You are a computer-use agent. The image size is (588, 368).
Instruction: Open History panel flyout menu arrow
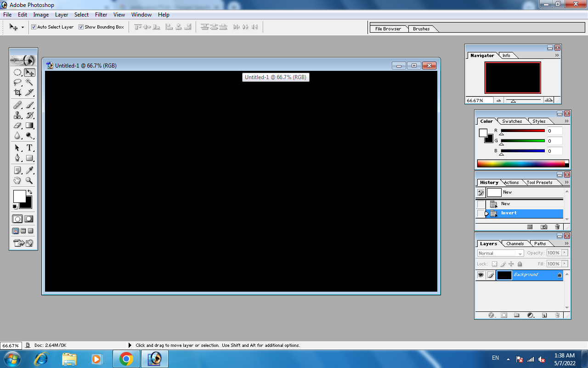567,182
